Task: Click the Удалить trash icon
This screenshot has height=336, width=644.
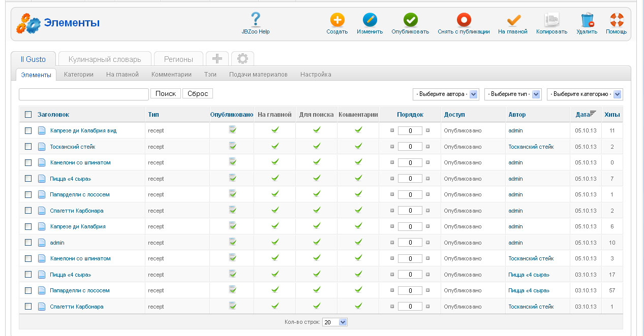Action: pyautogui.click(x=587, y=20)
